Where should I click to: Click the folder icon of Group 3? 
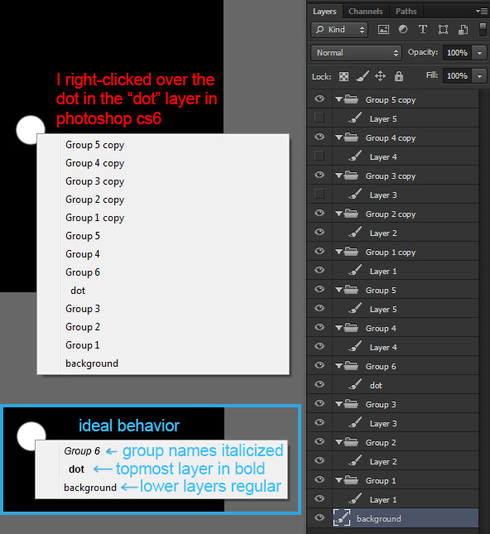pos(351,404)
